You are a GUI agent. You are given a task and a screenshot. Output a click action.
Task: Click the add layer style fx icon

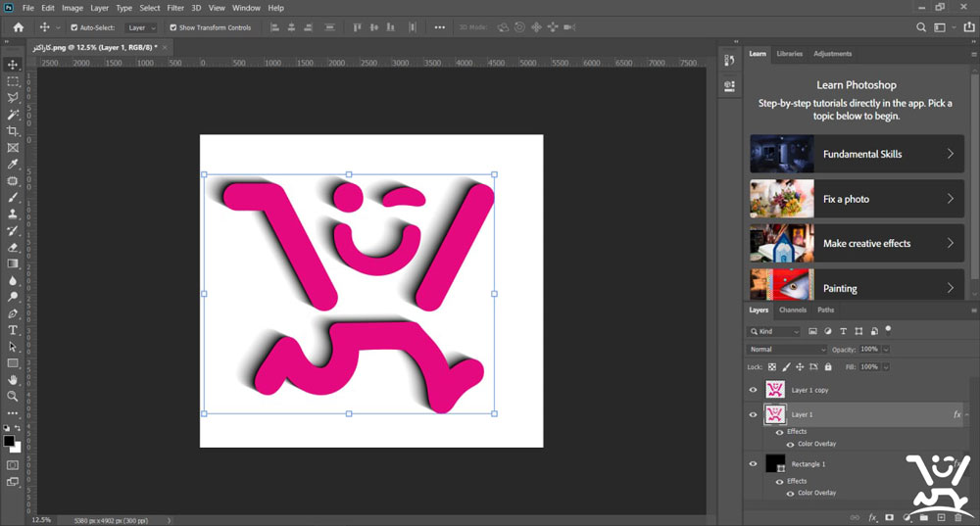(x=873, y=517)
